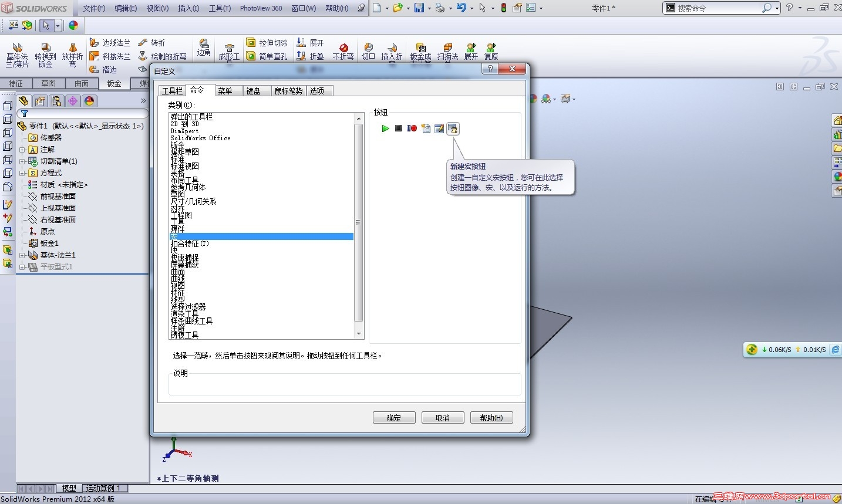The image size is (842, 504).
Task: Open the PhotoView 360 menu
Action: pyautogui.click(x=261, y=8)
